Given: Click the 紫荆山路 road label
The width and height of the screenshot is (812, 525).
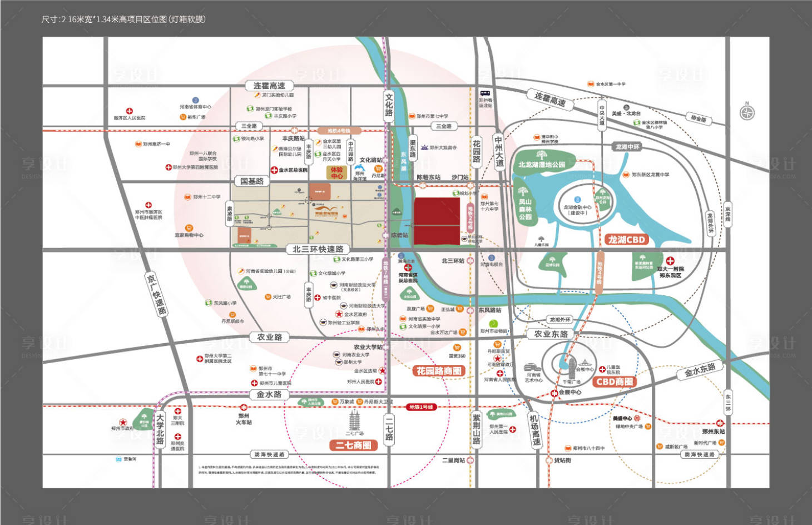Looking at the screenshot, I should pyautogui.click(x=477, y=429).
